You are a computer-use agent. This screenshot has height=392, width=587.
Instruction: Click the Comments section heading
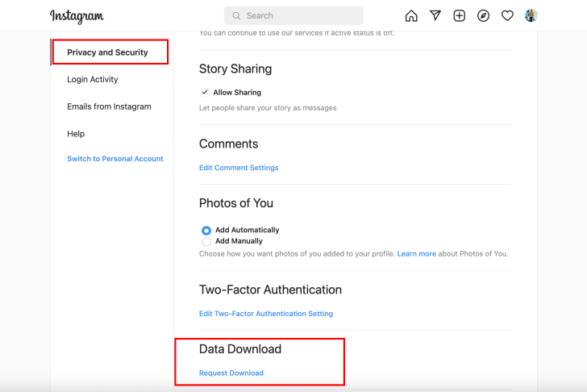pyautogui.click(x=228, y=144)
